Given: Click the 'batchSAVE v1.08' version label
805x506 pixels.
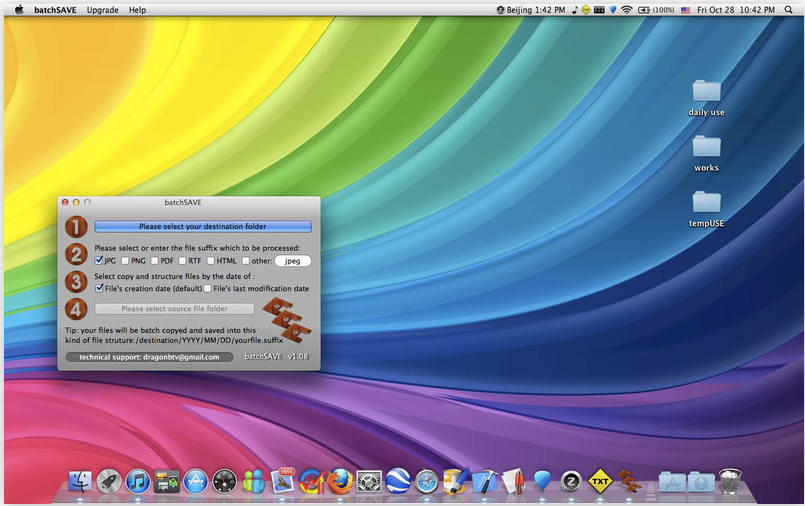Looking at the screenshot, I should pyautogui.click(x=276, y=356).
